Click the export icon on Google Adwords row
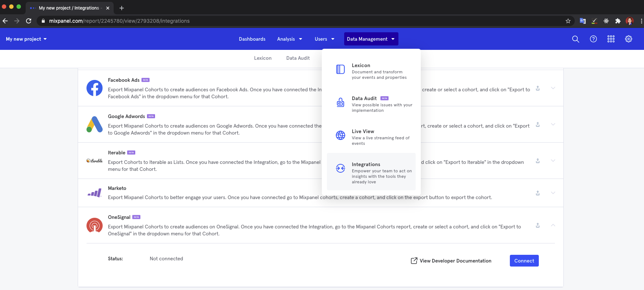The image size is (644, 290). tap(538, 124)
